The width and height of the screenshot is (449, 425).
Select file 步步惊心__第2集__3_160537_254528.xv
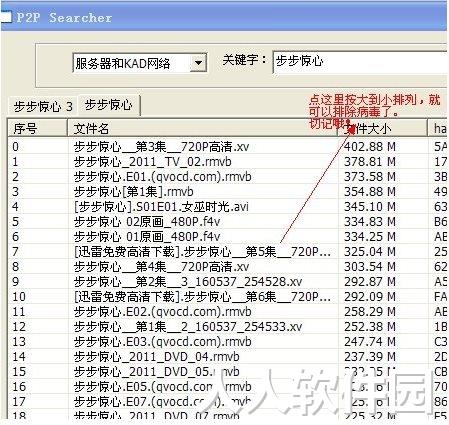(x=188, y=282)
